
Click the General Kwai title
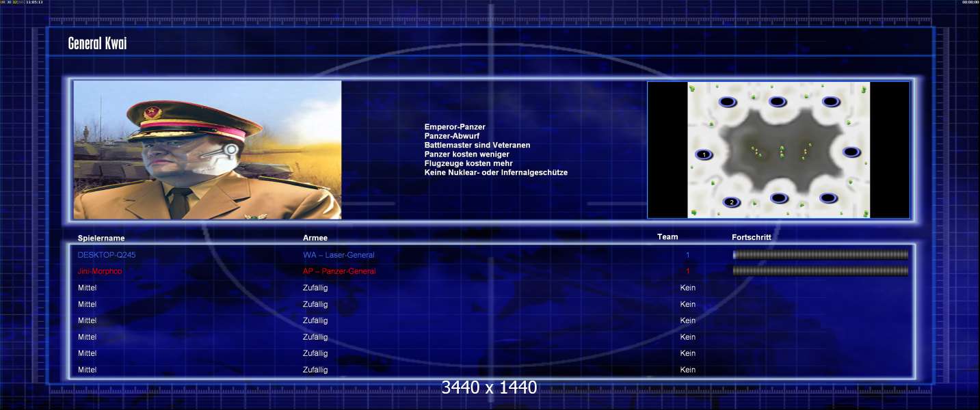point(98,44)
